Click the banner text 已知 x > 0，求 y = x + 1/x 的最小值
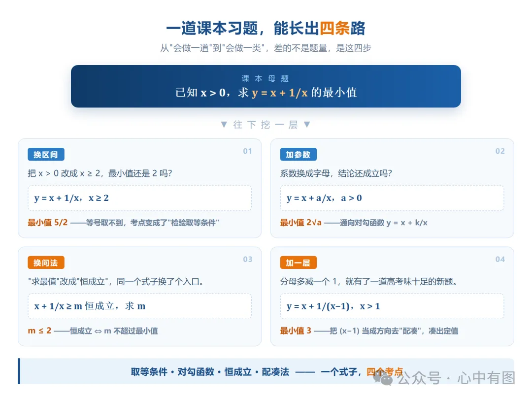532x399 pixels. [x=266, y=93]
